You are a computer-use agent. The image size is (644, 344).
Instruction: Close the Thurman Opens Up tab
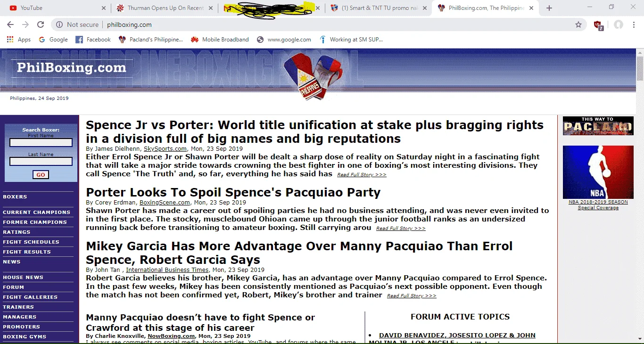[x=211, y=8]
